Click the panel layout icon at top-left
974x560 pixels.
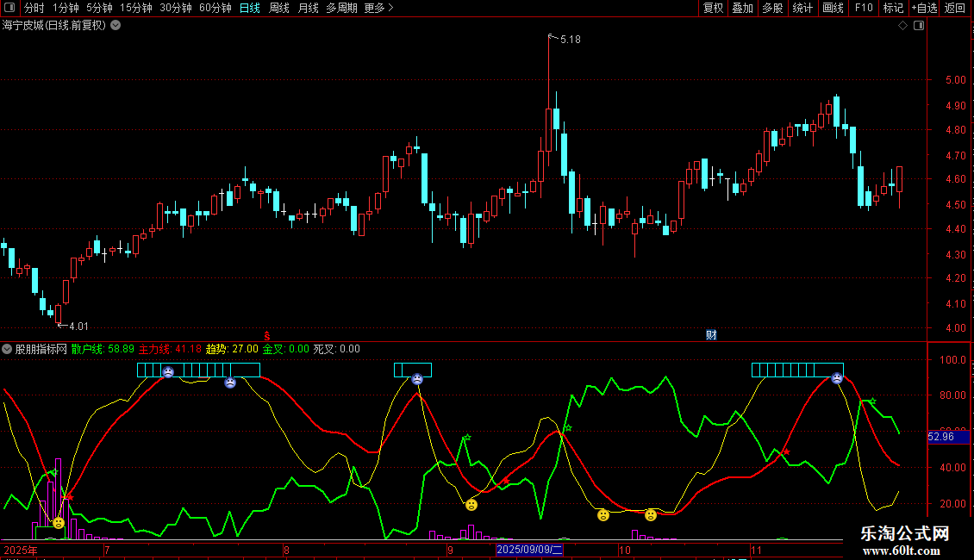(x=9, y=8)
